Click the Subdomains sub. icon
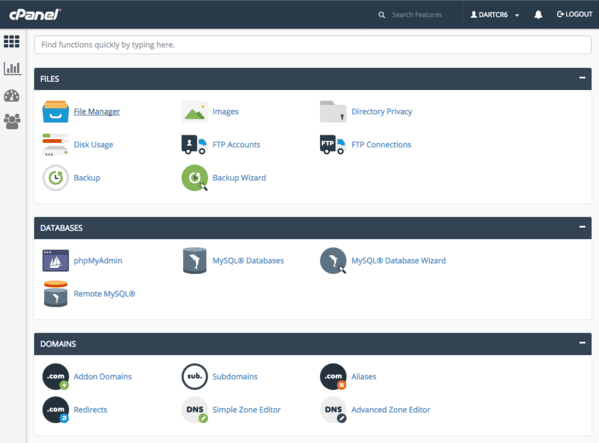The image size is (599, 443). coord(194,377)
